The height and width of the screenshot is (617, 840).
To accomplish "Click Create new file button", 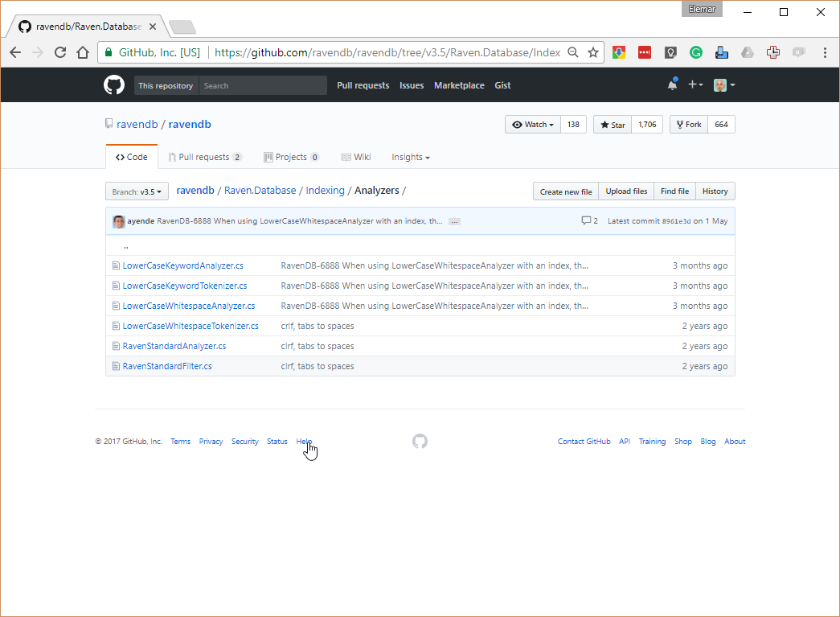I will click(566, 191).
